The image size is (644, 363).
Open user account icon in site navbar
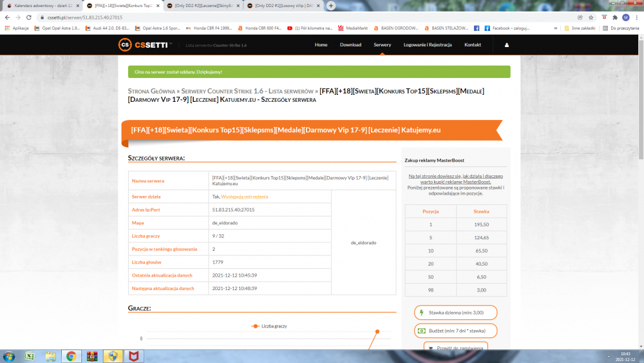tap(506, 44)
